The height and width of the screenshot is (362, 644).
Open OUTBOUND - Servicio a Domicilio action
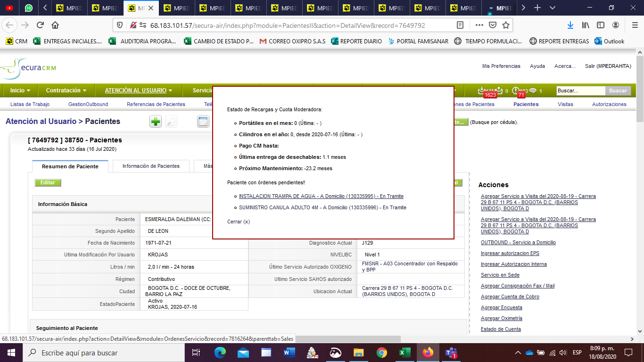tap(518, 242)
